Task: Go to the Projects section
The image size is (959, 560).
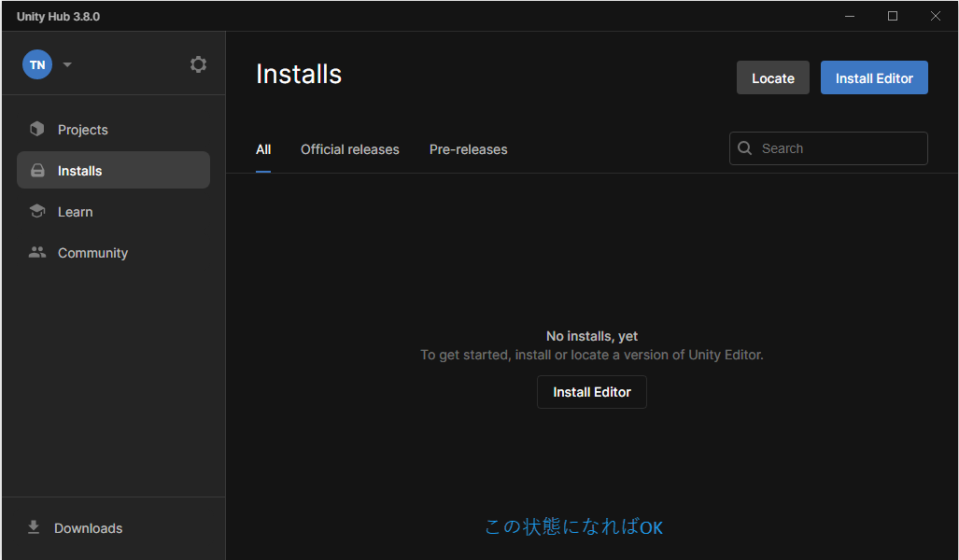Action: [x=113, y=130]
